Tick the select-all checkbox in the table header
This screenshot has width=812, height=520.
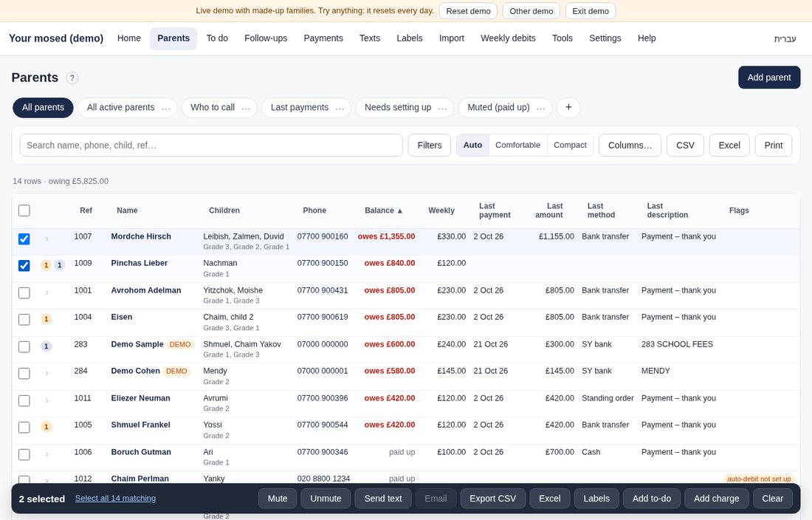24,211
